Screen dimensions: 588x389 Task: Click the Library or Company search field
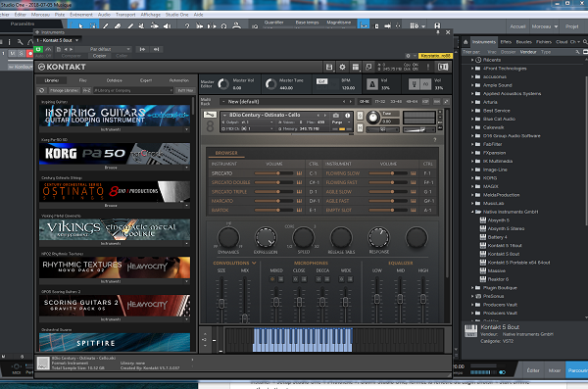pyautogui.click(x=133, y=90)
